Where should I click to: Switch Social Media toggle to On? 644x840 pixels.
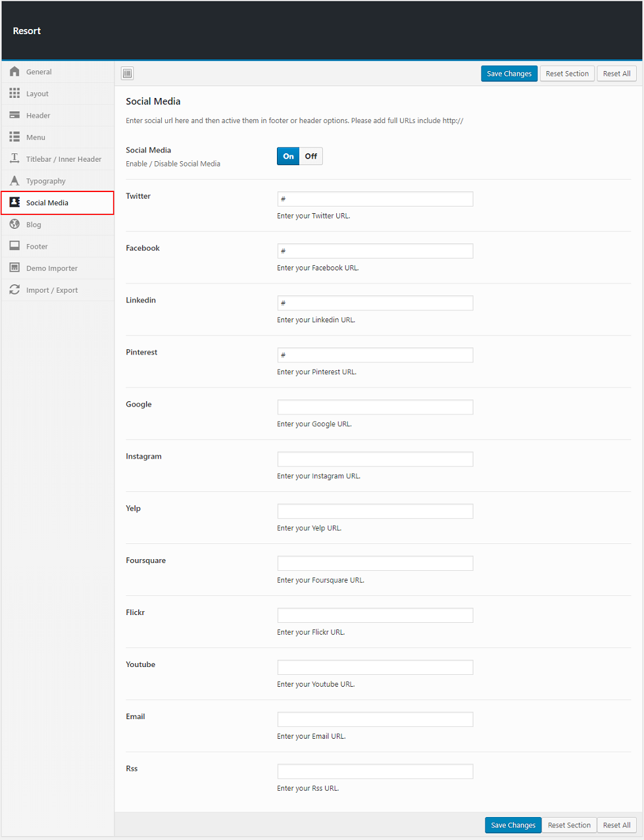[288, 157]
